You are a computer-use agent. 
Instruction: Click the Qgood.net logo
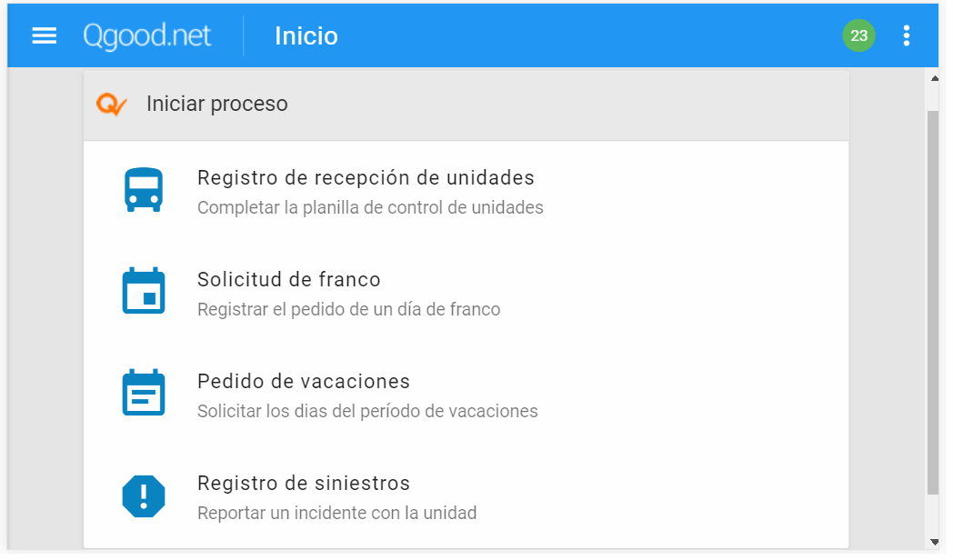(147, 35)
